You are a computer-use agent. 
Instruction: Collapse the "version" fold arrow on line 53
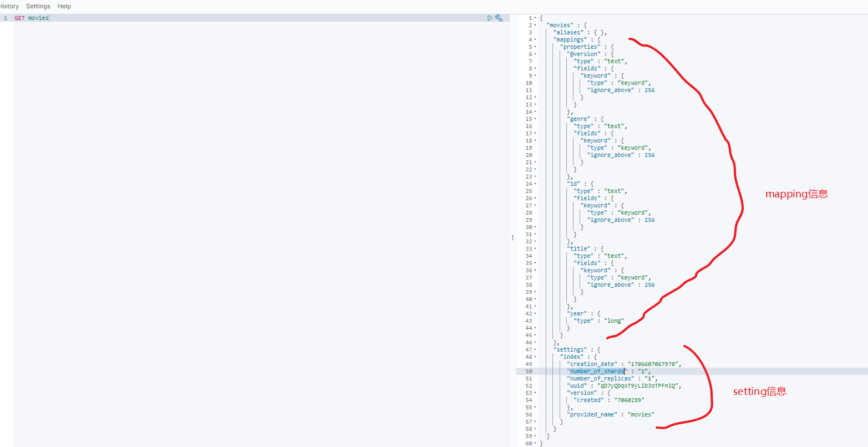coord(535,393)
